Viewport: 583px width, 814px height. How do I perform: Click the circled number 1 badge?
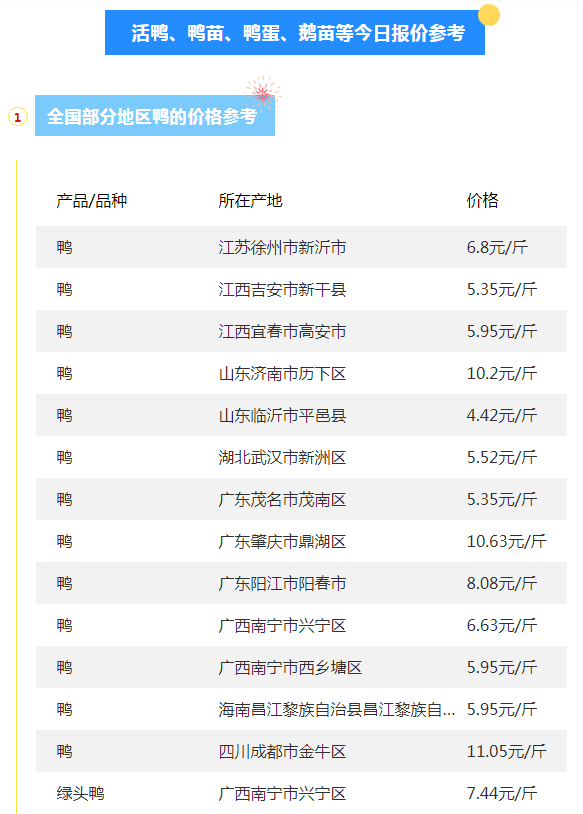[x=18, y=117]
